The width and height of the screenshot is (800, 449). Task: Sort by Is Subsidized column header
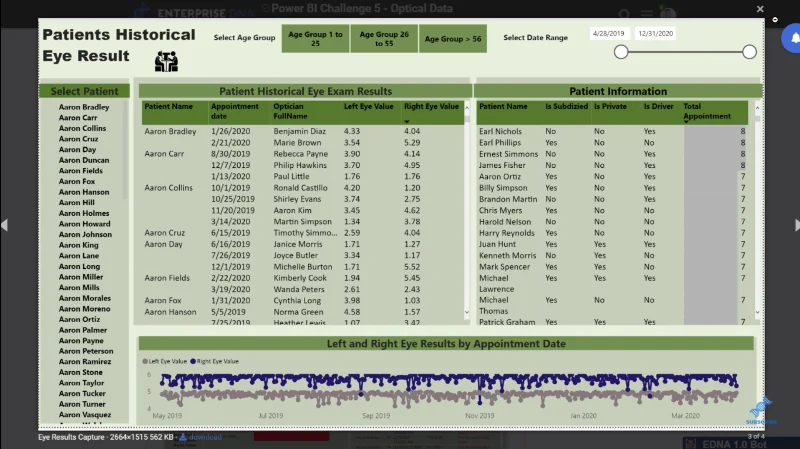(566, 107)
